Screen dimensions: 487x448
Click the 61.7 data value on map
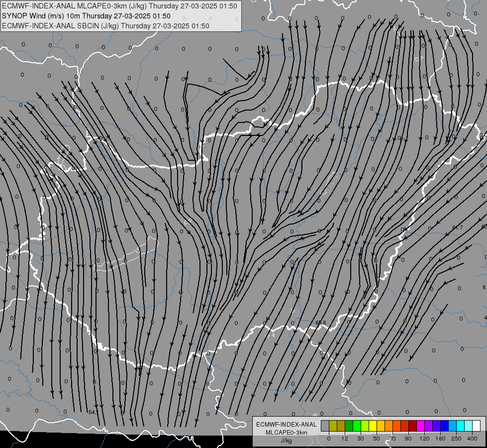point(458,227)
